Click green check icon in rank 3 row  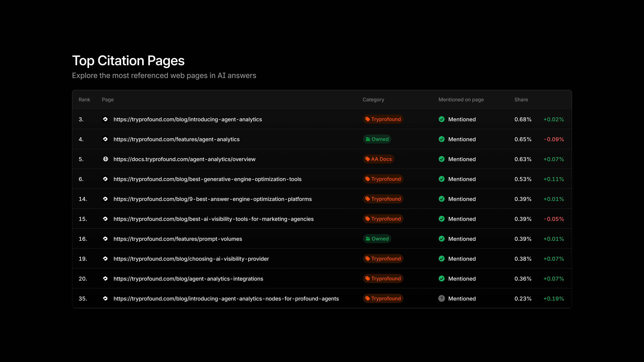[x=442, y=119]
